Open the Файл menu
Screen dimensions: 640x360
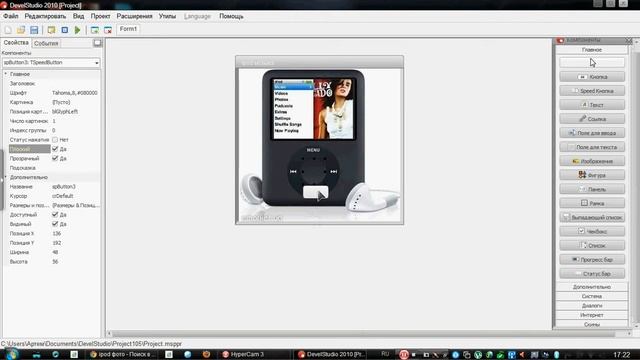click(11, 16)
